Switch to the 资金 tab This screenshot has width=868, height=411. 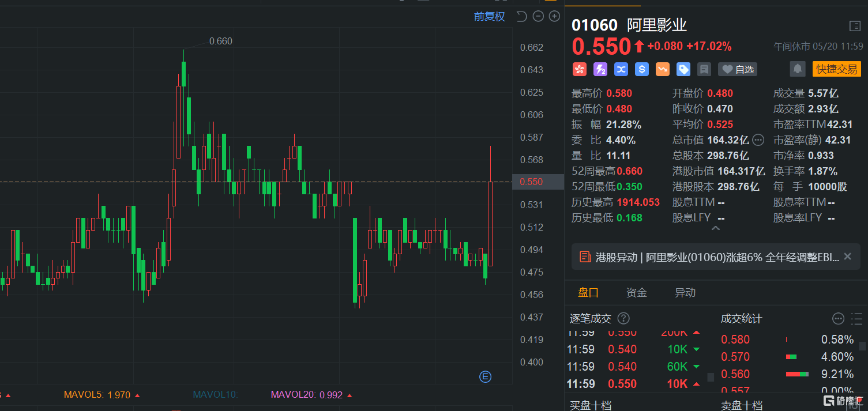637,293
